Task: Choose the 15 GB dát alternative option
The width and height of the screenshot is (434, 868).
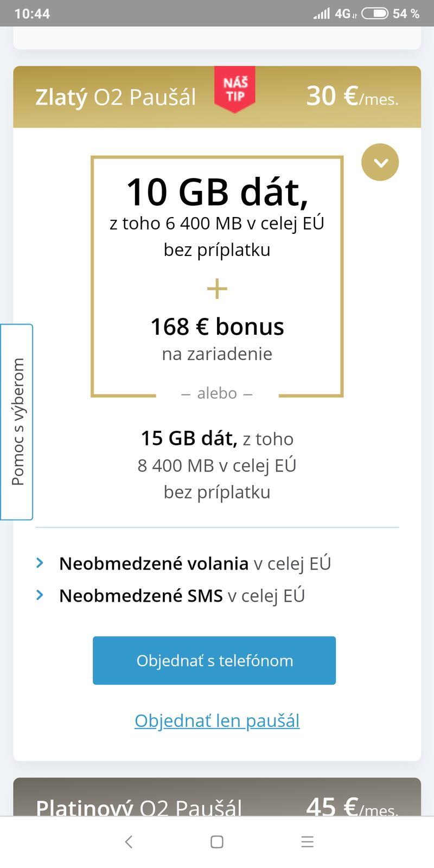Action: (217, 465)
